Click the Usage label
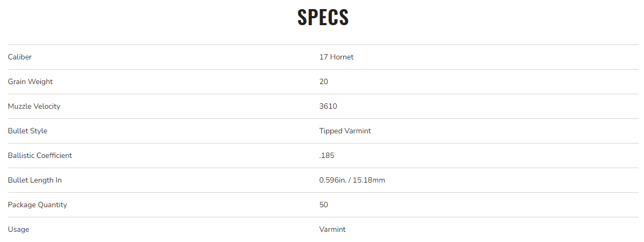This screenshot has height=242, width=644. (x=18, y=229)
